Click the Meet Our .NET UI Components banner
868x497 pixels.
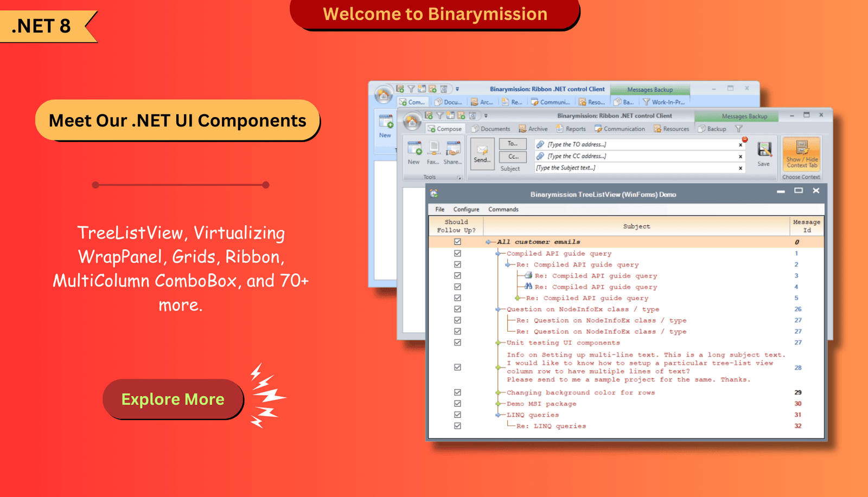pos(177,120)
